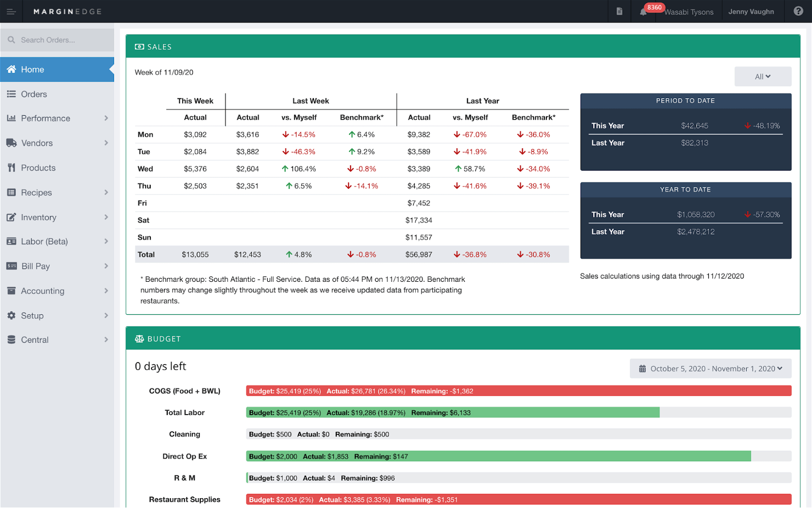The image size is (812, 508).
Task: Open the Jenny Vaughn user menu
Action: tap(752, 12)
